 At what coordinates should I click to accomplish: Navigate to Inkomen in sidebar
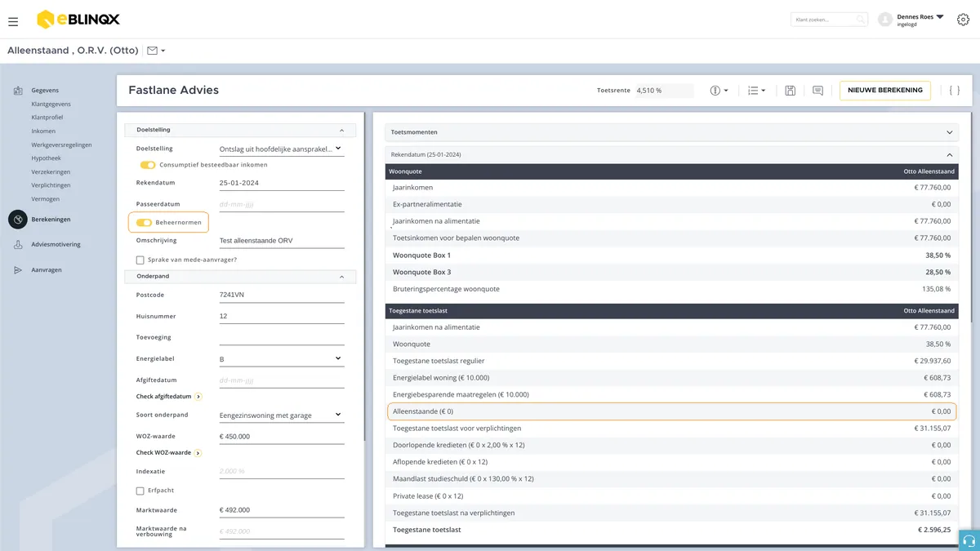click(44, 131)
